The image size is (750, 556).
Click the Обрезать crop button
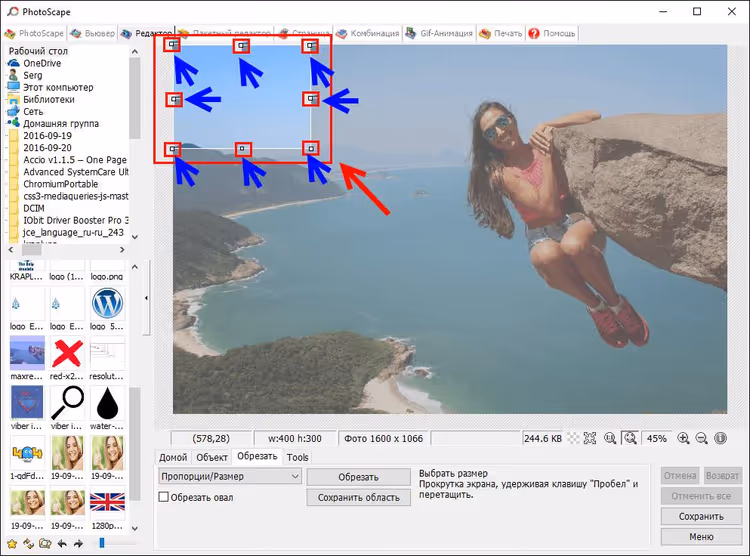pos(358,477)
